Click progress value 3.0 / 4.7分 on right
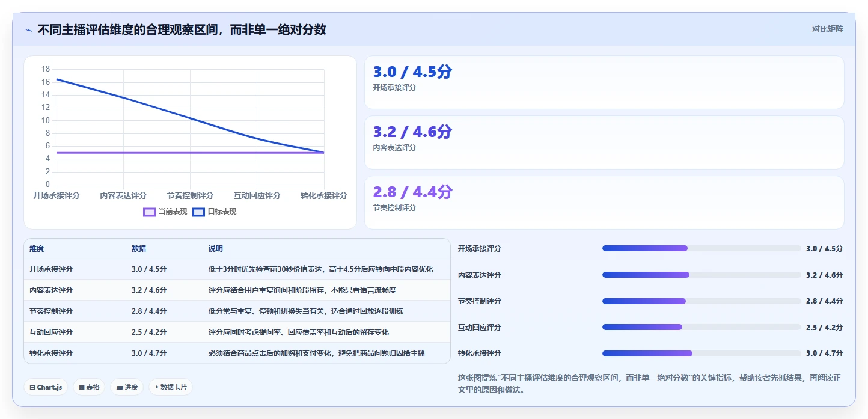868x419 pixels. 824,353
